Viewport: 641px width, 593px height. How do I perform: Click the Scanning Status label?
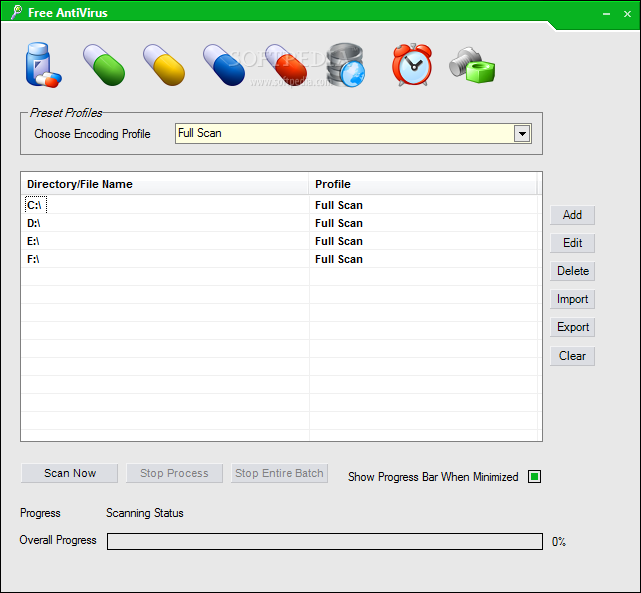pyautogui.click(x=145, y=513)
